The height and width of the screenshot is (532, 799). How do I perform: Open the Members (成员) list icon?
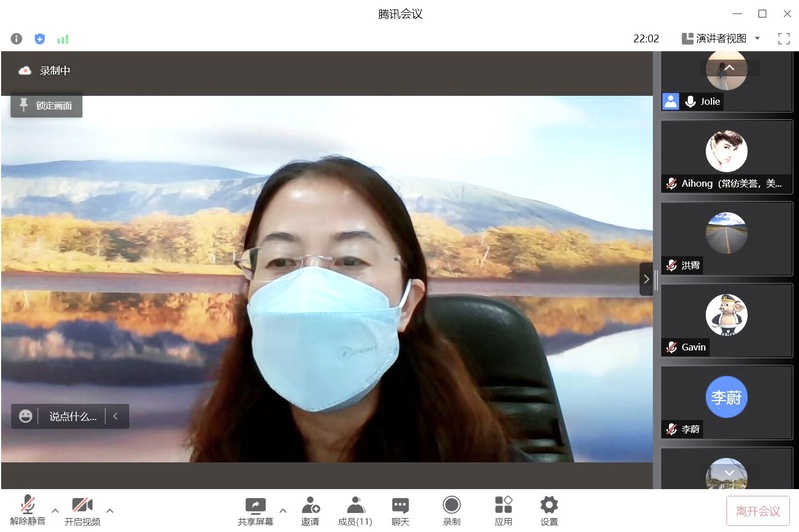pos(355,510)
